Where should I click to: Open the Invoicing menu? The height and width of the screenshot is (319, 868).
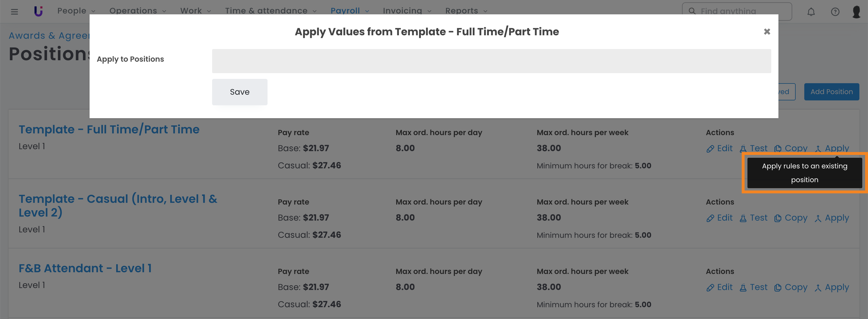[x=407, y=11]
